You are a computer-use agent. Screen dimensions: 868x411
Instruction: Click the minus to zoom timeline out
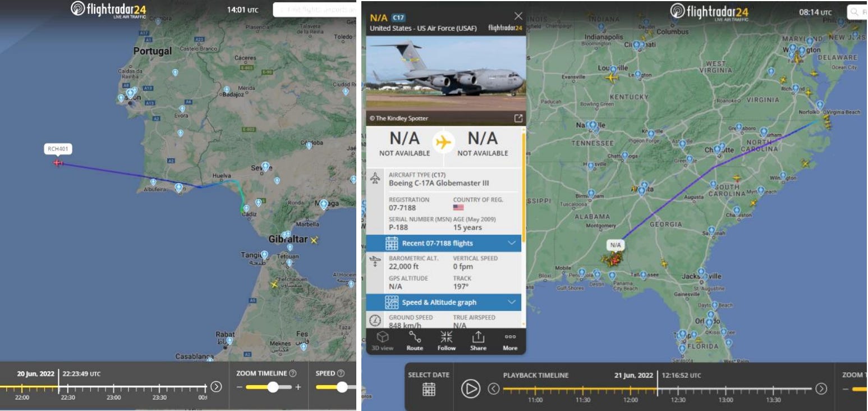240,387
